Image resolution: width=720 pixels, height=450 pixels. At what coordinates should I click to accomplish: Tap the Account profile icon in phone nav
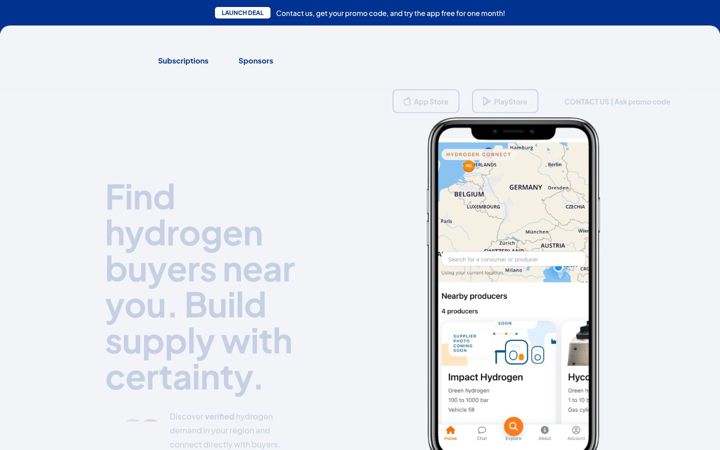[x=576, y=430]
